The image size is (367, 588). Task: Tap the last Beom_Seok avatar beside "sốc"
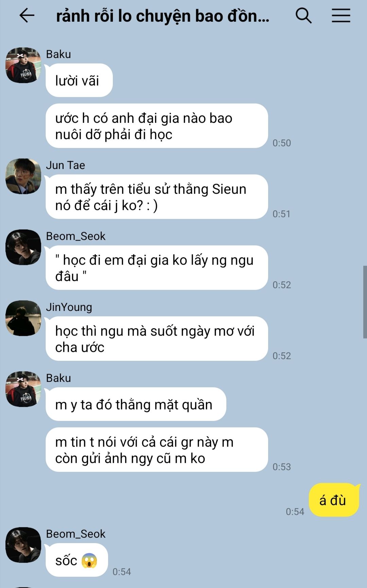(23, 545)
